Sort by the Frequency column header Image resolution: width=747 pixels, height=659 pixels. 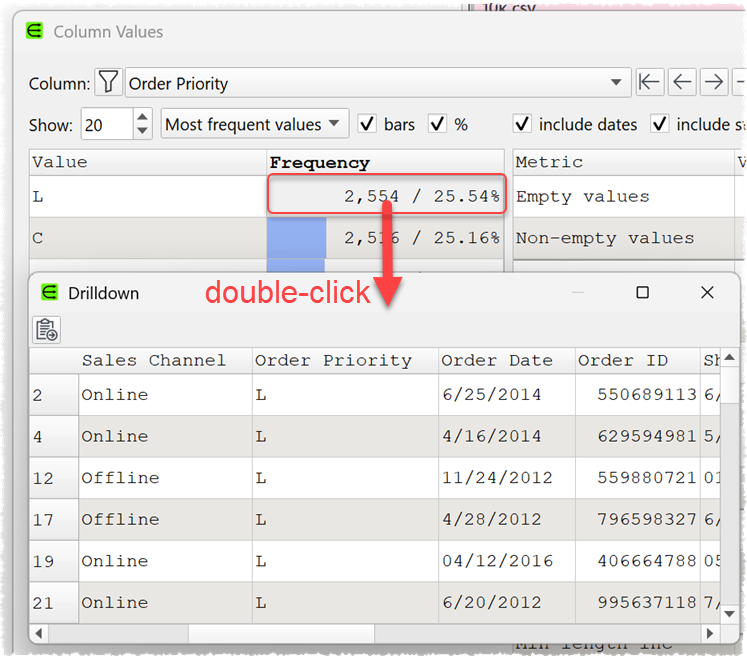385,162
